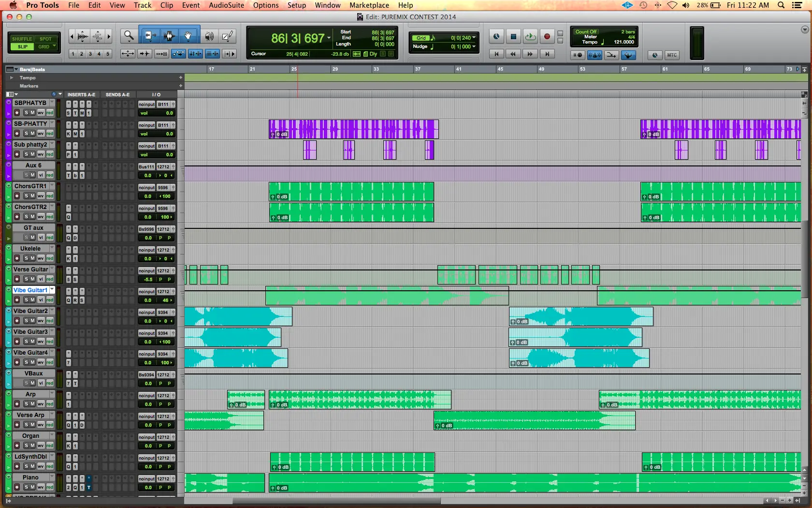The height and width of the screenshot is (508, 812).
Task: Click the Record transport button
Action: click(547, 36)
